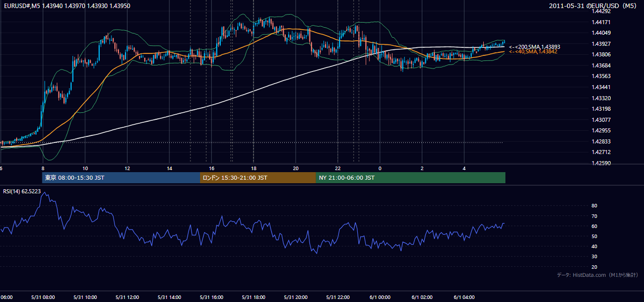Click the 5/31 08:00 time label
The height and width of the screenshot is (302, 644).
tap(43, 297)
